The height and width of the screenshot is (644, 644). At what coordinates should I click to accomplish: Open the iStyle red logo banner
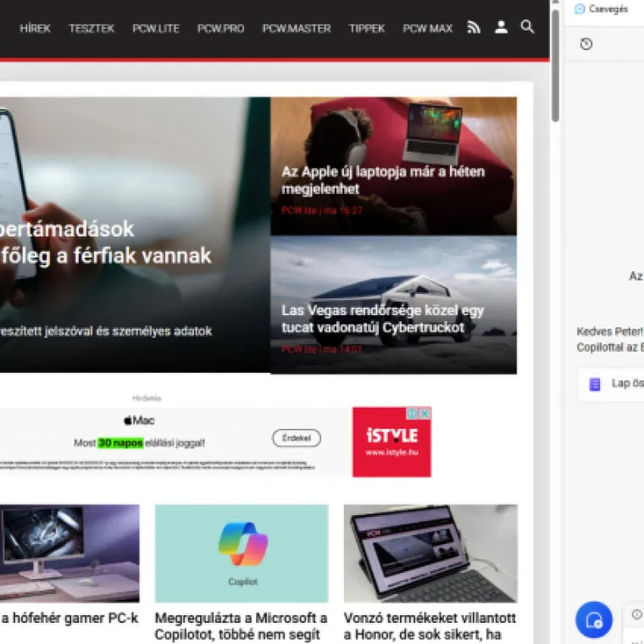click(x=391, y=442)
